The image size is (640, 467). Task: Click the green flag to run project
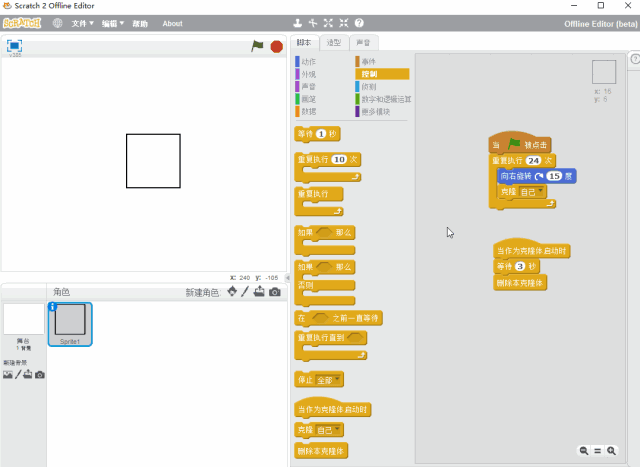[257, 46]
